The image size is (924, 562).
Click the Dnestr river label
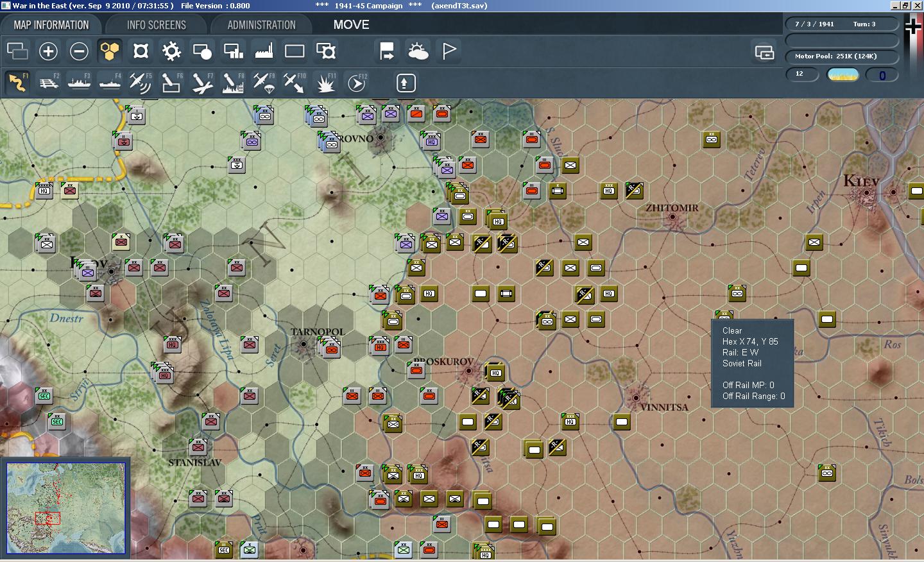[x=67, y=318]
